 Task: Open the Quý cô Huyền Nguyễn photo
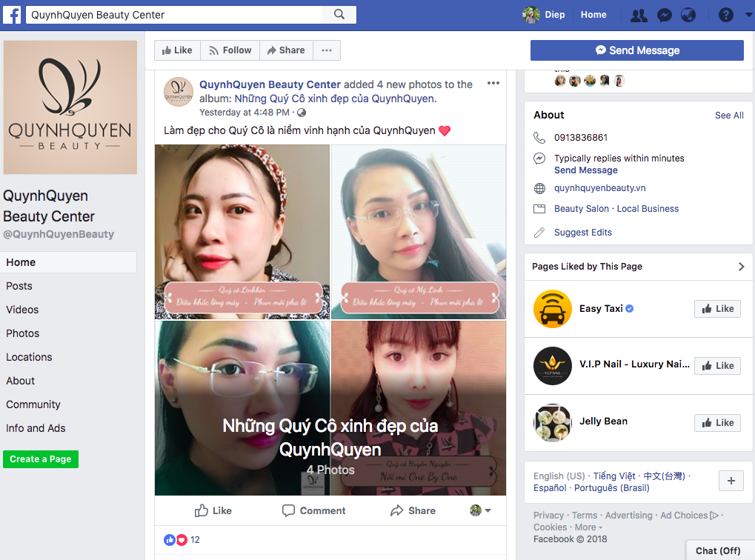click(x=419, y=408)
